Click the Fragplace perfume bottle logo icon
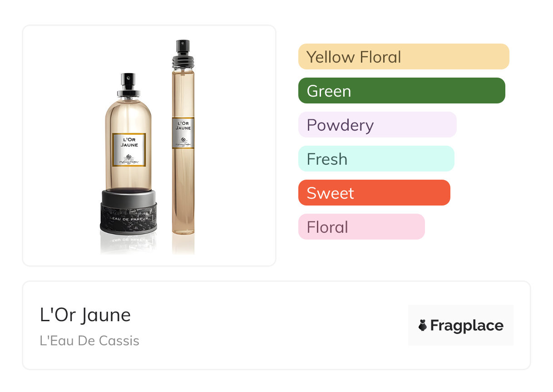The width and height of the screenshot is (553, 392). tap(423, 325)
